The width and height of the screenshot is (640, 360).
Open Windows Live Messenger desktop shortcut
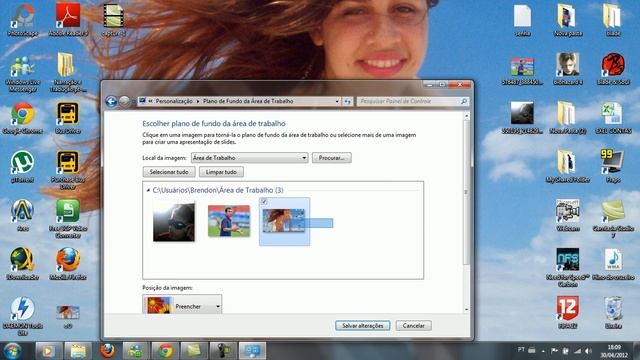tap(23, 73)
